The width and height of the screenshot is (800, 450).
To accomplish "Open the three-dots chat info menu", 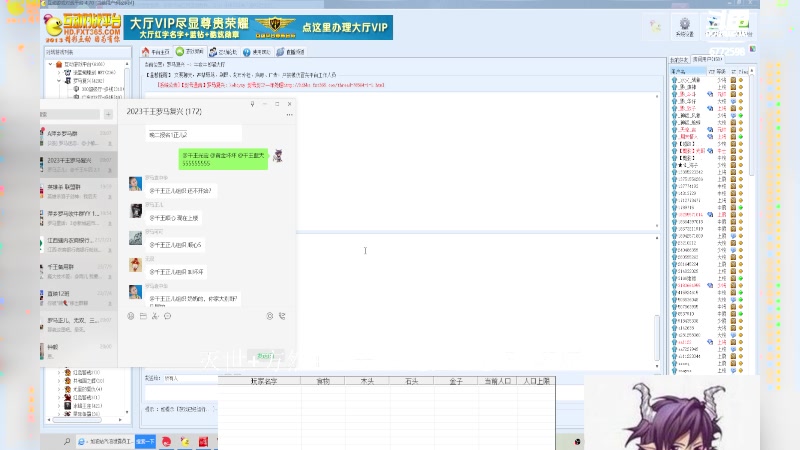I will (x=289, y=115).
